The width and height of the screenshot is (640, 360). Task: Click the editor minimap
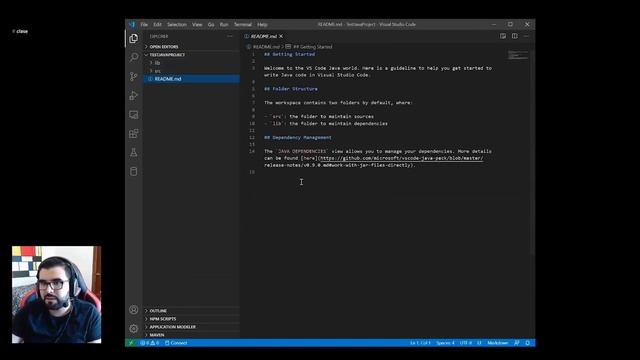(518, 55)
